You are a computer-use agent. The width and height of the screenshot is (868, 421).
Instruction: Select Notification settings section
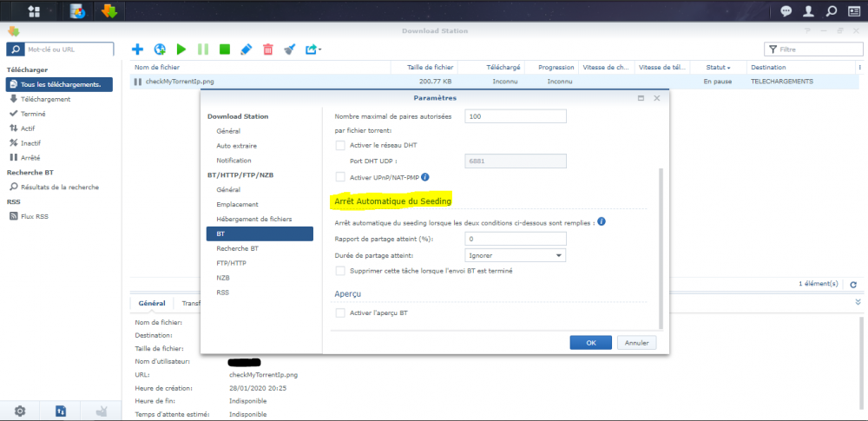233,160
